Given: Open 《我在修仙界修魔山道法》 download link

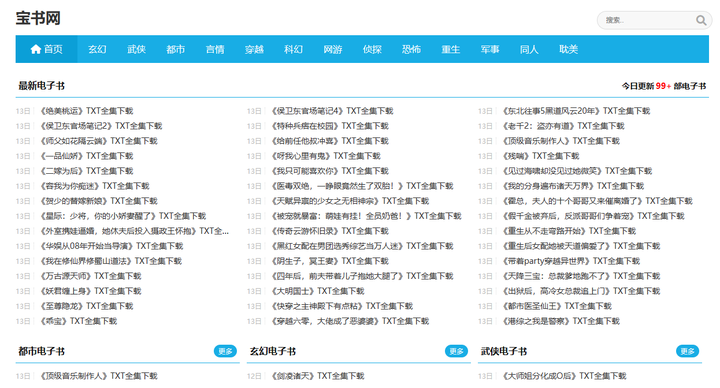Looking at the screenshot, I should point(111,261).
